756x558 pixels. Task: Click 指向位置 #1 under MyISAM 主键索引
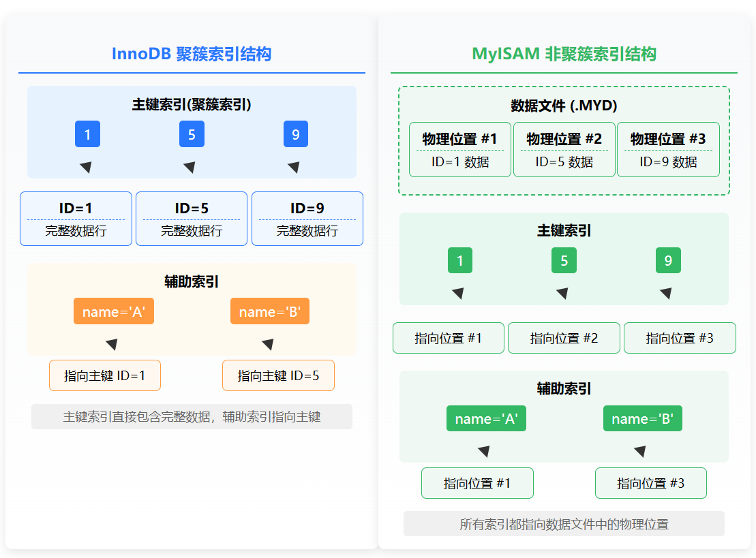click(449, 338)
